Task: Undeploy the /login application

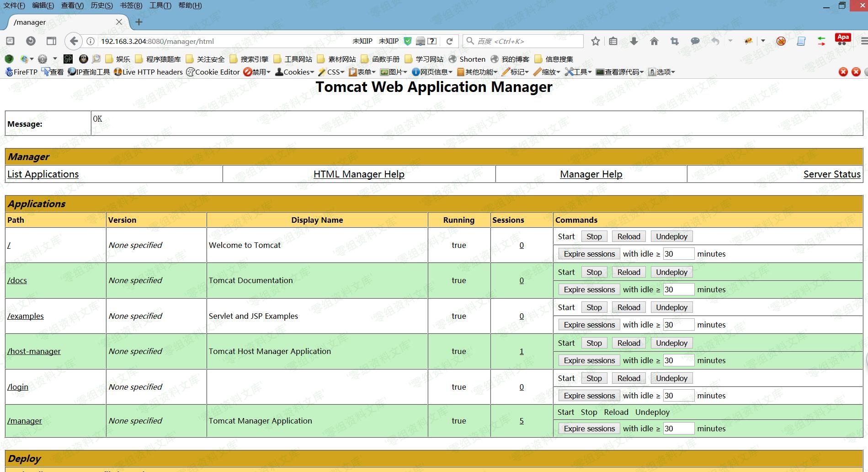Action: coord(671,378)
